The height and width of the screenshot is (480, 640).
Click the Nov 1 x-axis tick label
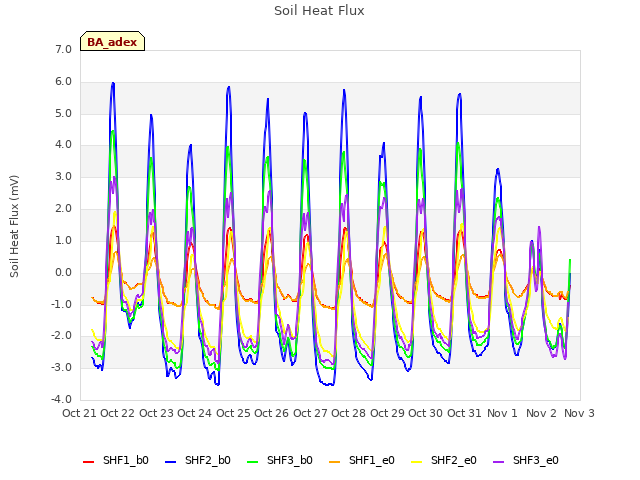pyautogui.click(x=502, y=413)
